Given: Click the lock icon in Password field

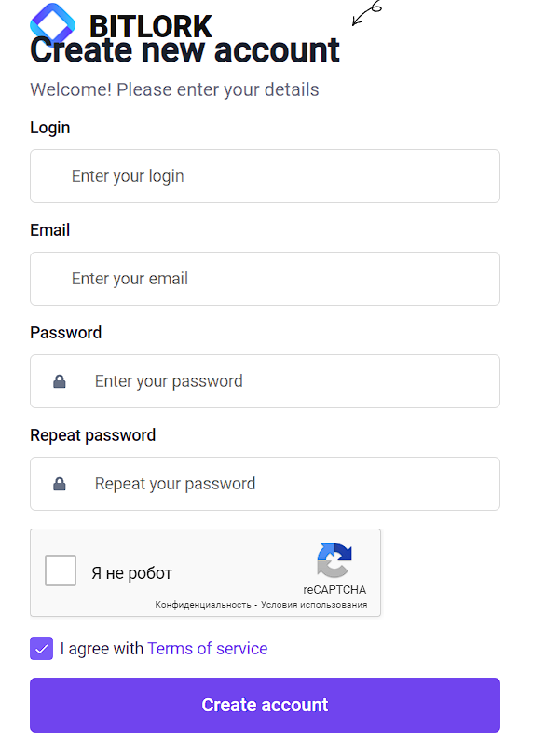Looking at the screenshot, I should coord(60,381).
